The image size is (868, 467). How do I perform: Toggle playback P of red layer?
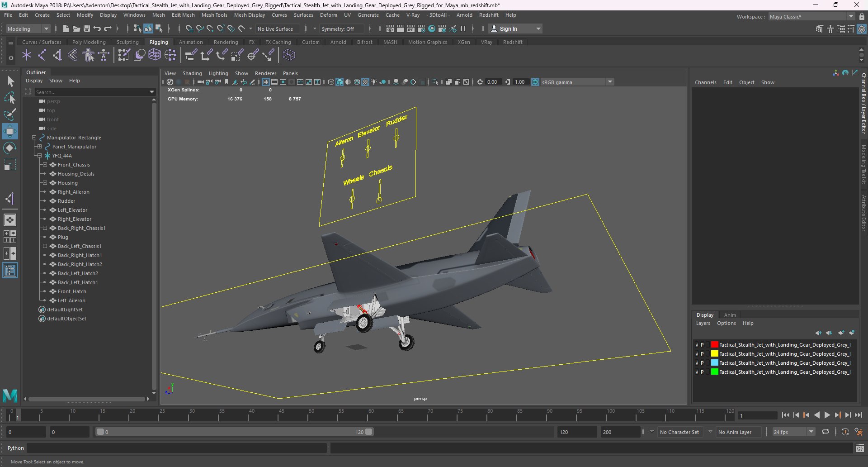tap(702, 345)
